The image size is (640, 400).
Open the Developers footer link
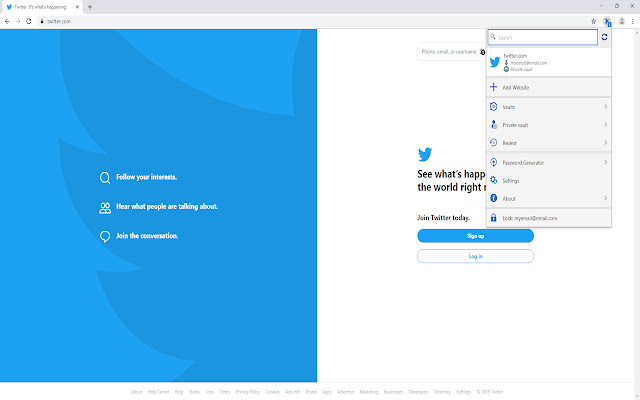point(418,392)
